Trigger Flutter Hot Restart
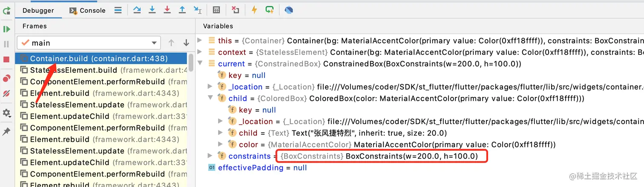This screenshot has width=644, height=187. tap(269, 10)
